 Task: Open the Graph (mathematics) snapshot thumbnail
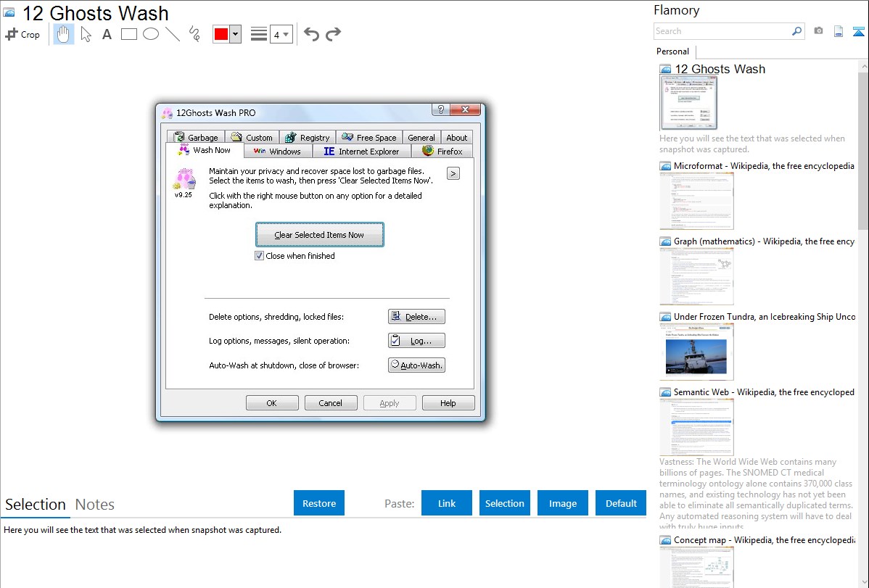point(696,276)
